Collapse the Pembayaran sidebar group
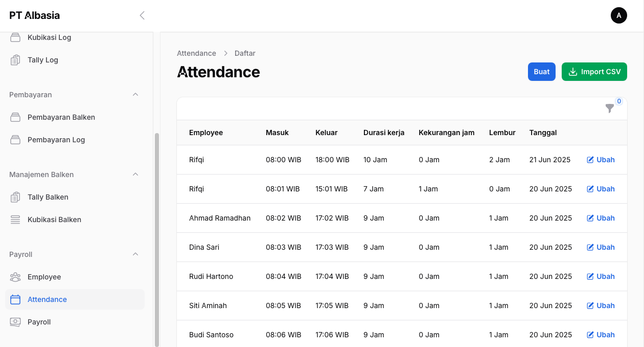 [x=135, y=95]
